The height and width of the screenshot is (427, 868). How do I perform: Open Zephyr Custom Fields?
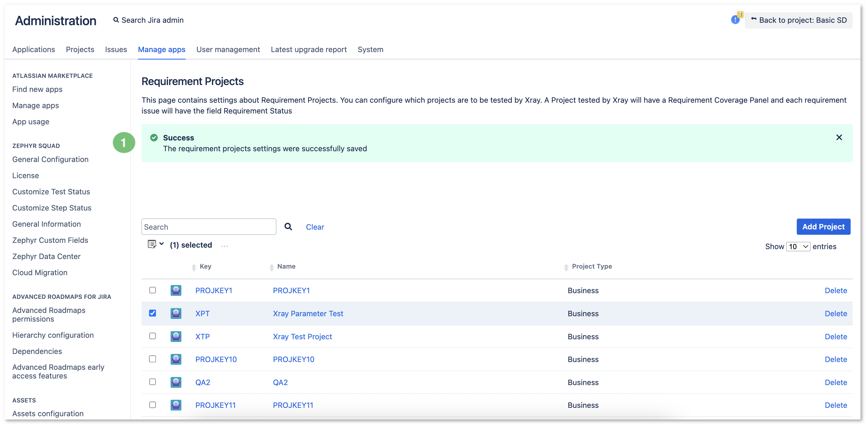(x=50, y=240)
